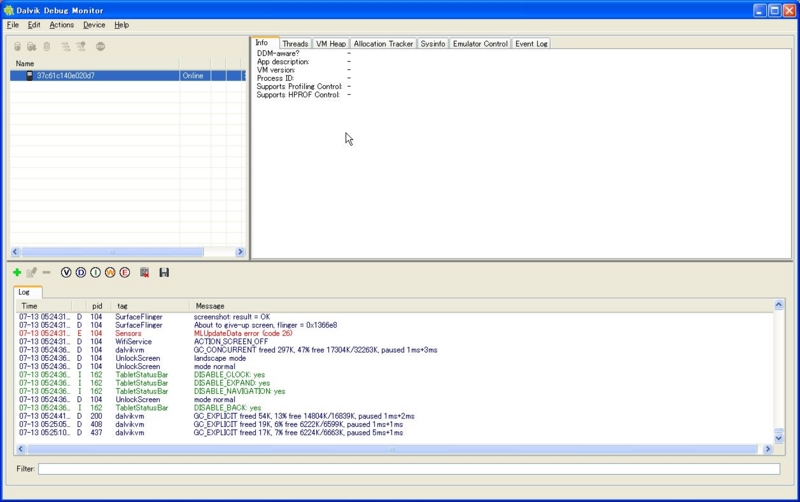The width and height of the screenshot is (800, 502).
Task: Click the Name column header
Action: pos(94,64)
